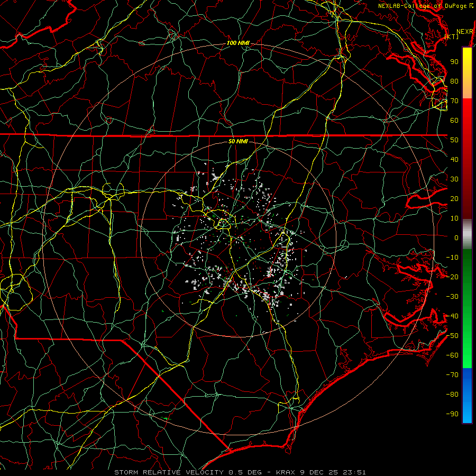The width and height of the screenshot is (476, 476).
Task: Select the positive 40 scale value
Action: click(454, 160)
